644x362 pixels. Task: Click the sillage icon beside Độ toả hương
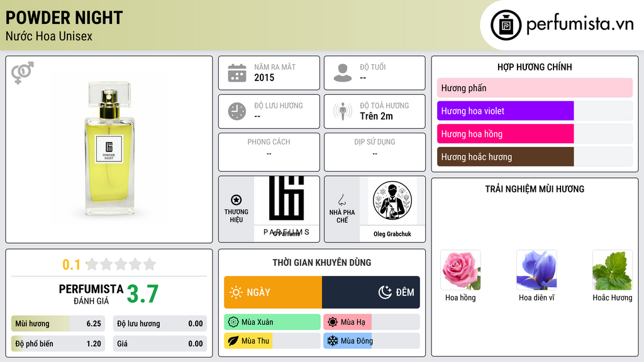tap(343, 111)
